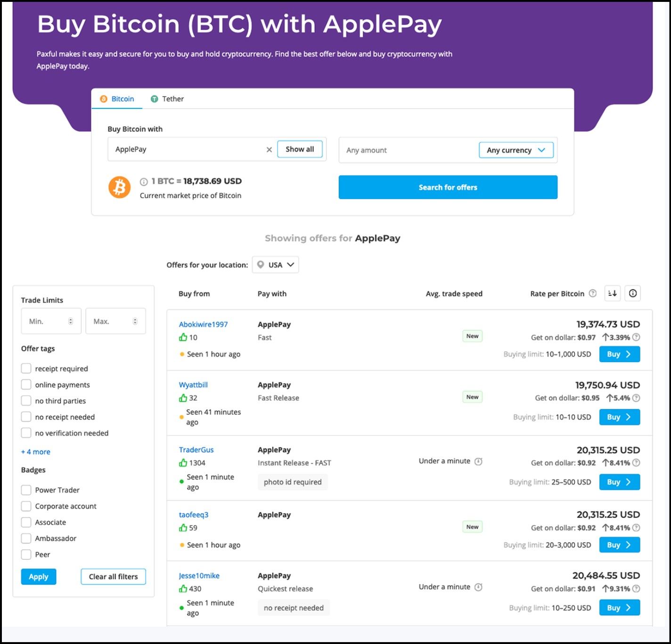Tick the Power Trader badge checkbox
This screenshot has height=644, width=671.
pos(26,490)
